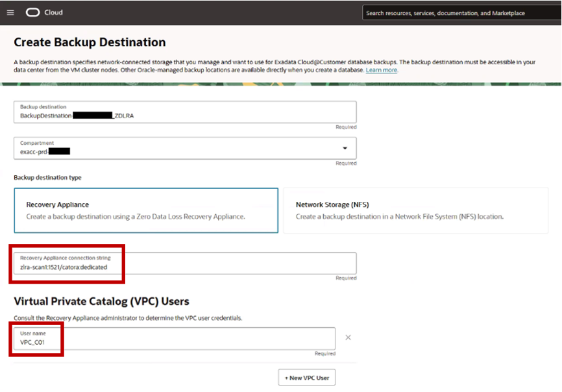This screenshot has height=392, width=562.
Task: Focus the search resources and services field
Action: (461, 13)
